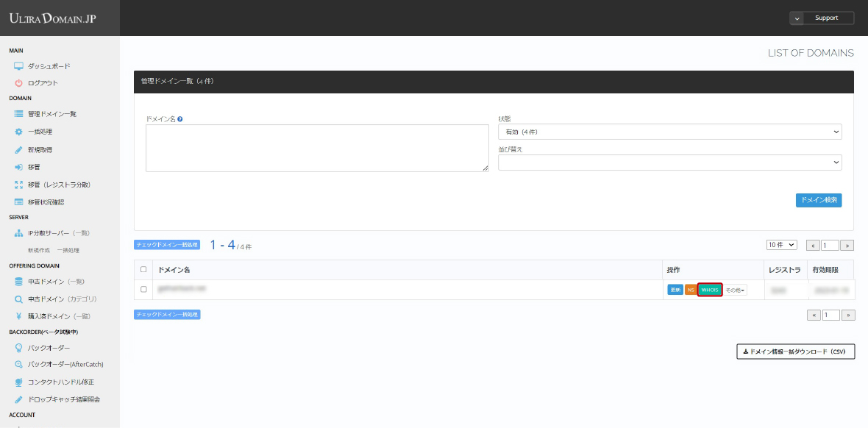Viewport: 868px width, 428px height.
Task: Click the red logout power icon
Action: (19, 83)
